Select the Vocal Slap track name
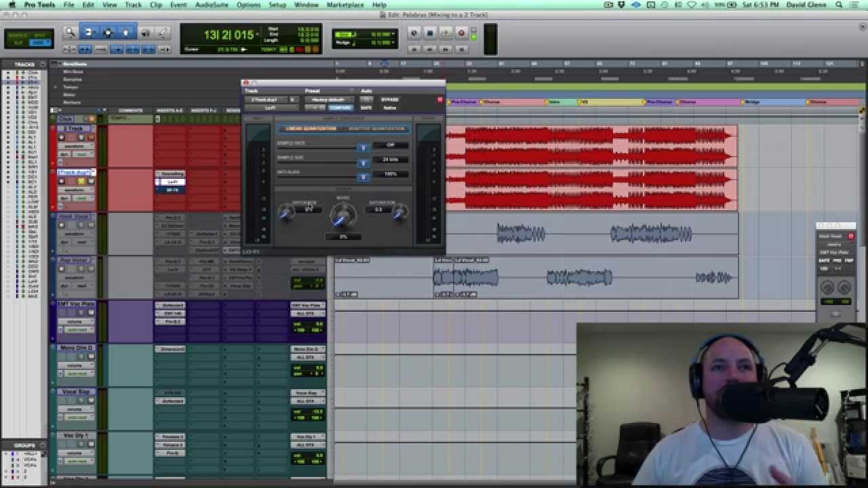The width and height of the screenshot is (868, 488). 75,392
